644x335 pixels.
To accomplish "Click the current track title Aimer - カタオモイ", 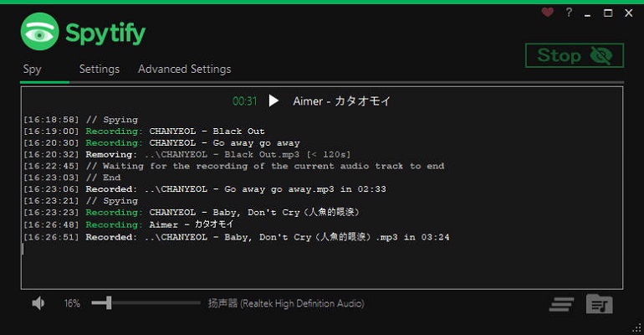I will pos(342,101).
